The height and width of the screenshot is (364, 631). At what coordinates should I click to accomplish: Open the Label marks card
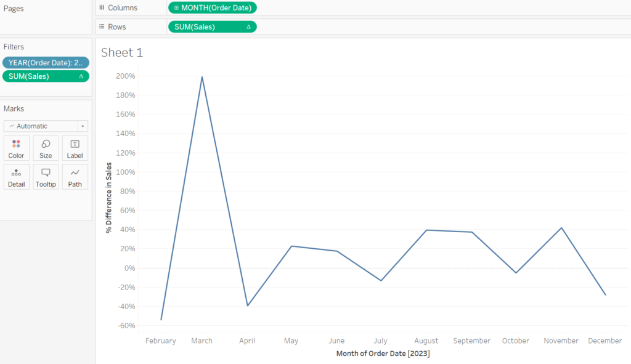75,148
